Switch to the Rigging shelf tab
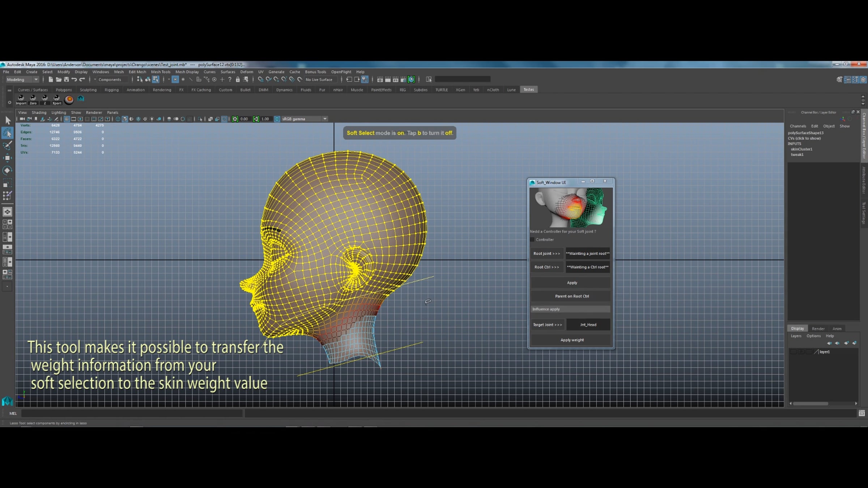 [x=111, y=90]
